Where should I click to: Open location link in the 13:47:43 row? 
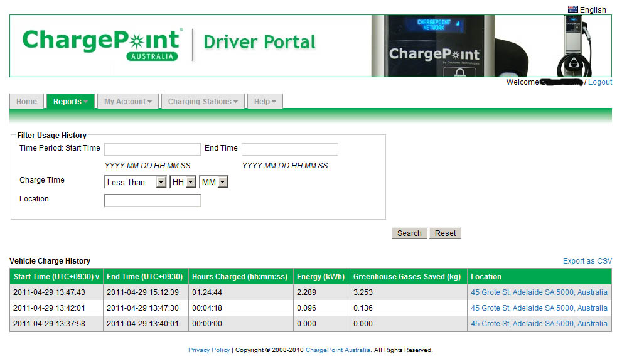click(539, 292)
